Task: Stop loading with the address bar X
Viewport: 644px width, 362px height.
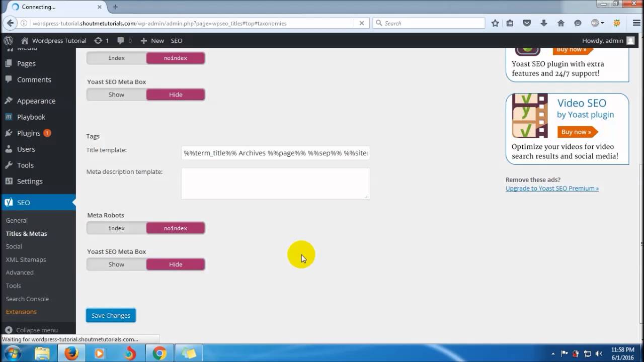Action: point(361,23)
